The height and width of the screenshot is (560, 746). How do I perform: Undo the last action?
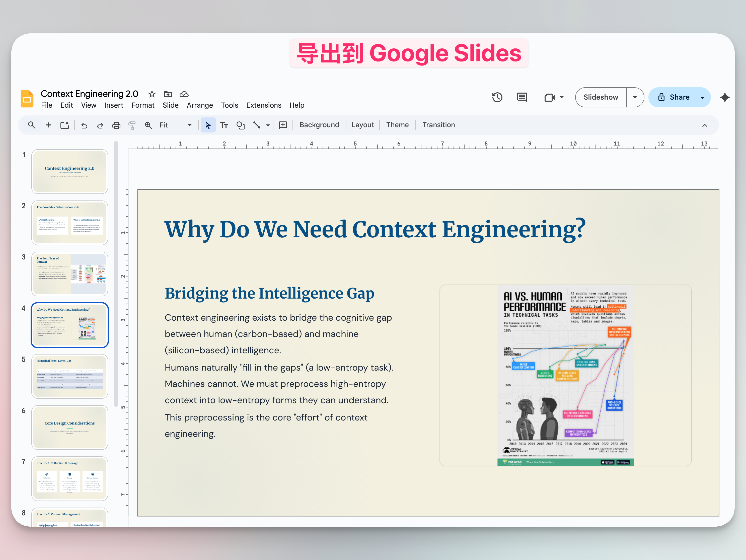click(x=84, y=125)
